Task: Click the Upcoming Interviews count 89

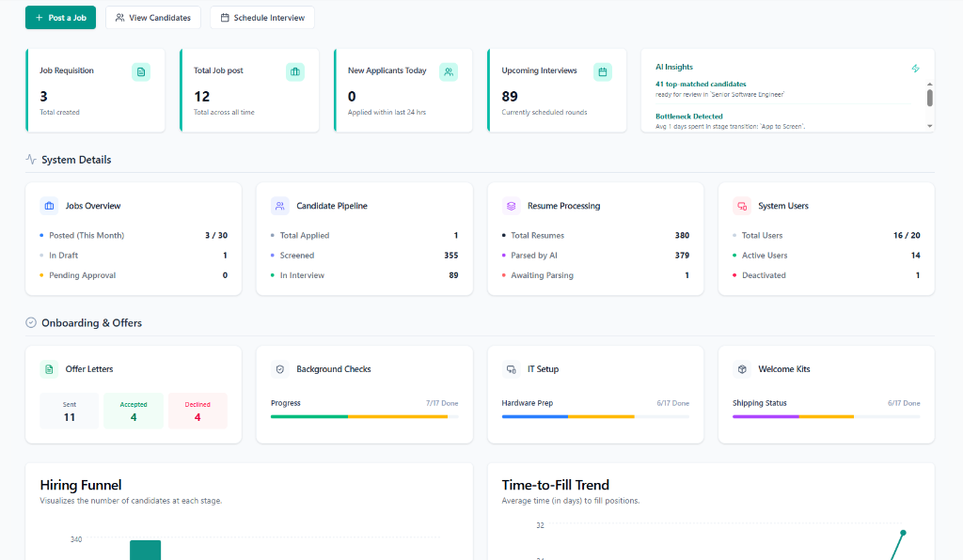Action: pyautogui.click(x=510, y=96)
